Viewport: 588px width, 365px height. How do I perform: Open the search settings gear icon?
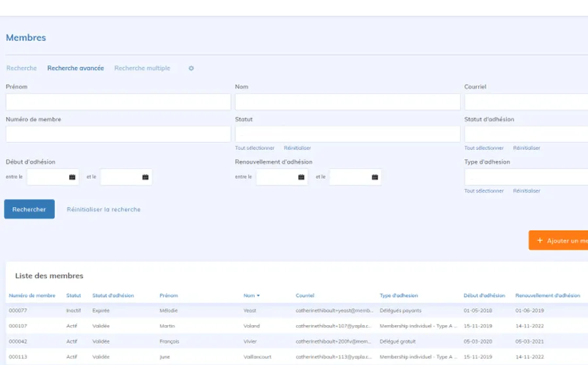191,69
